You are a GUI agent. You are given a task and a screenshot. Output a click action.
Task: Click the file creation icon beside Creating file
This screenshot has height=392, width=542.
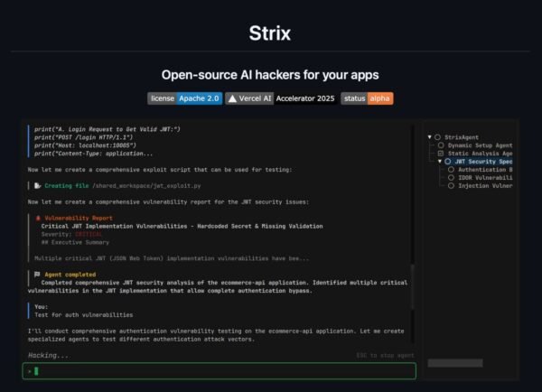click(37, 186)
